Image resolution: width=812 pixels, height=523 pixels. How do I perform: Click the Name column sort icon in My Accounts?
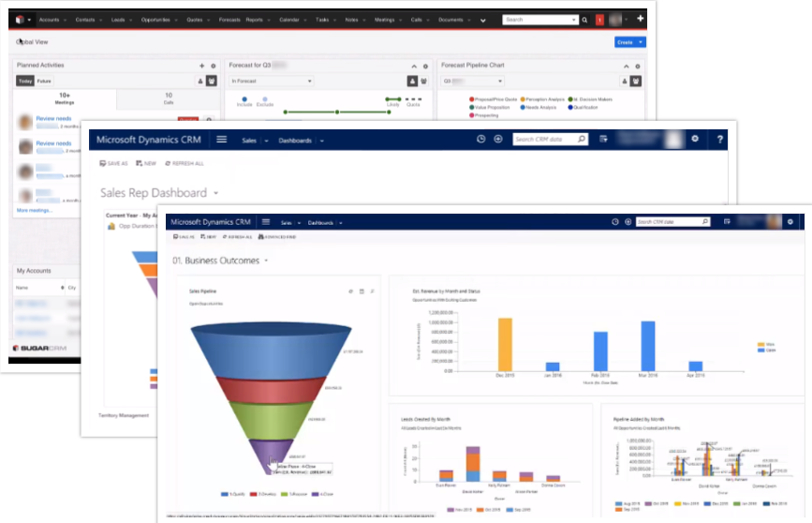click(x=62, y=288)
